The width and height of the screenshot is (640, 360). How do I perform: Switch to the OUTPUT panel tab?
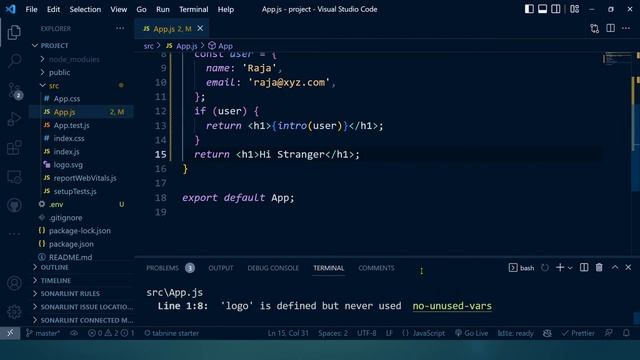221,268
